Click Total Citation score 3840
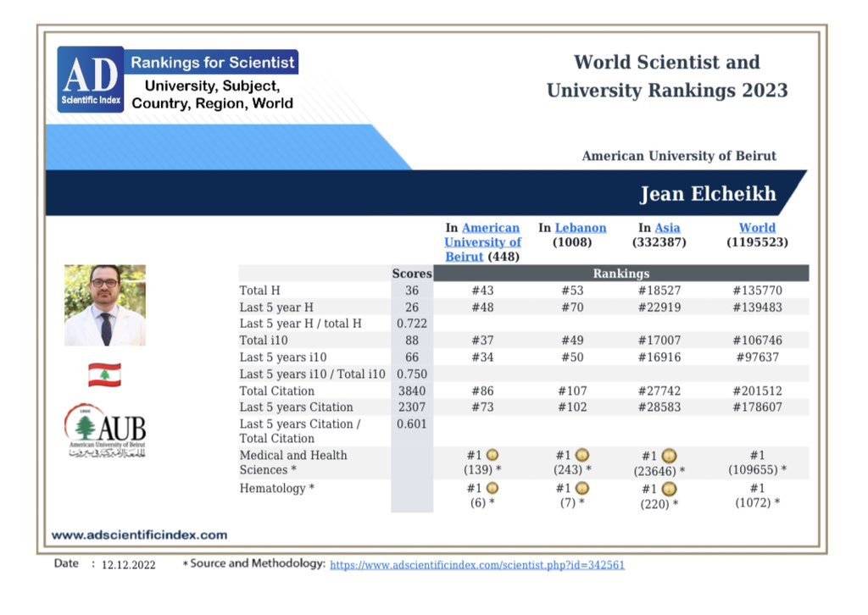868x615 pixels. pos(412,391)
